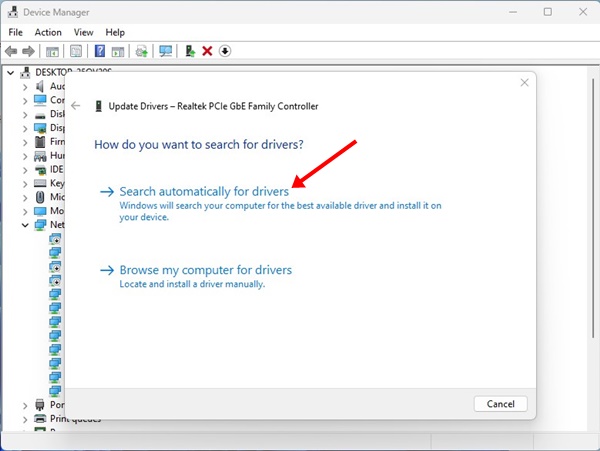
Task: Collapse the Network adapters tree node
Action: point(25,226)
